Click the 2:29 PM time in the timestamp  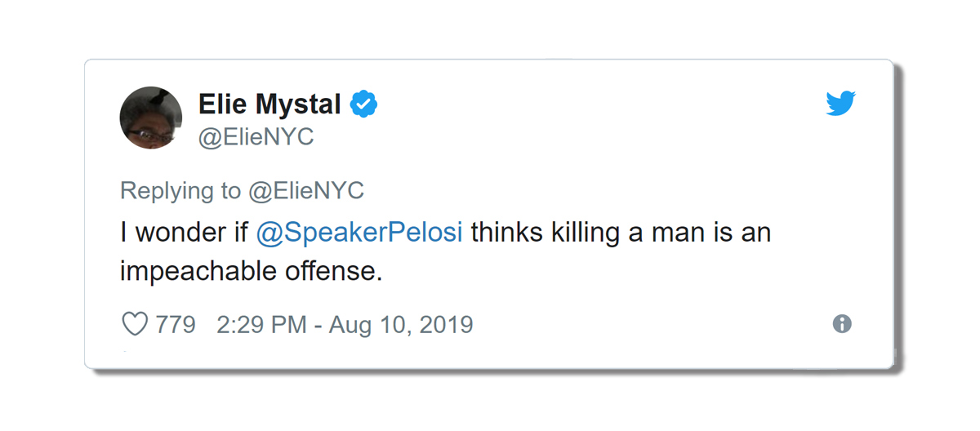[261, 324]
